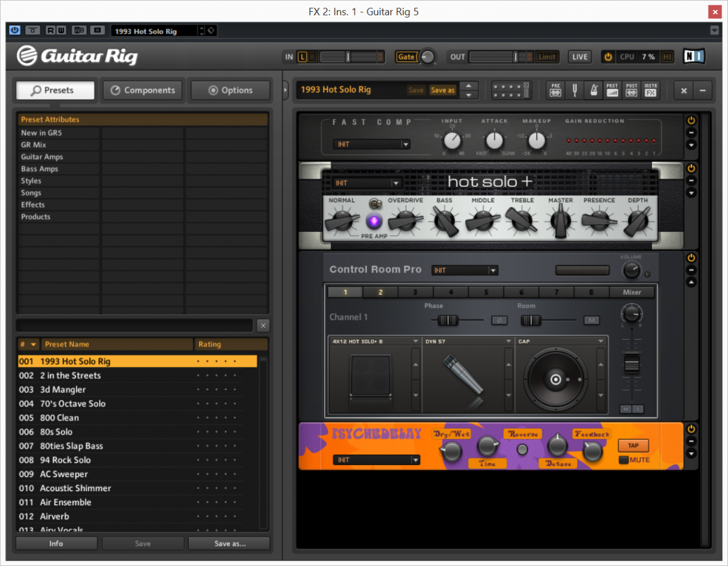The height and width of the screenshot is (566, 728).
Task: Minimize the Hot Solo+ amp module
Action: point(691,180)
